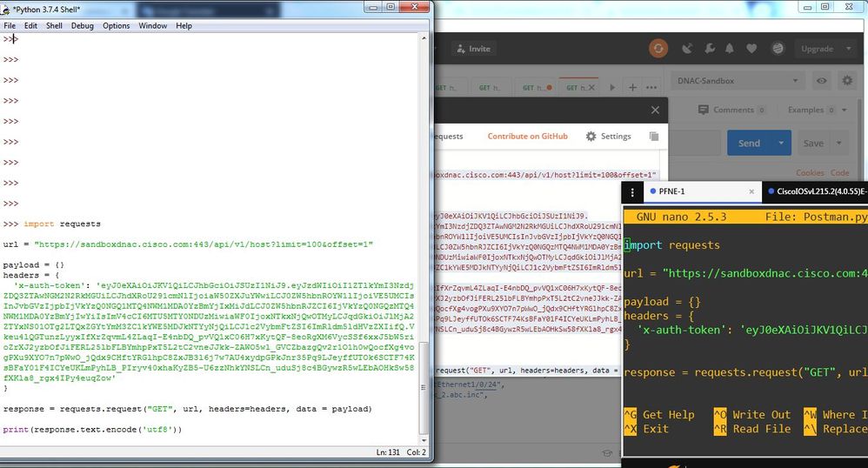This screenshot has height=468, width=868.
Task: Open the Edit menu in Python Shell
Action: [x=30, y=25]
